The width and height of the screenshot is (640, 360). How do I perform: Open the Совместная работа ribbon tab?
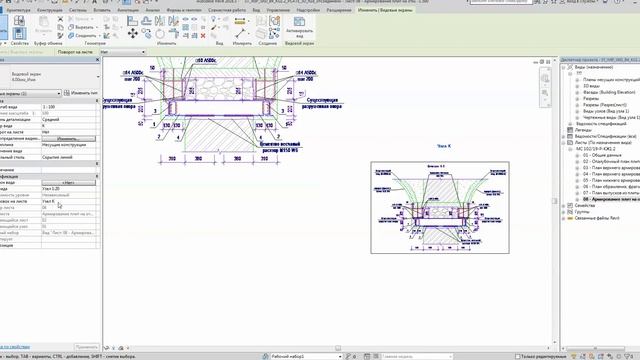(x=227, y=10)
